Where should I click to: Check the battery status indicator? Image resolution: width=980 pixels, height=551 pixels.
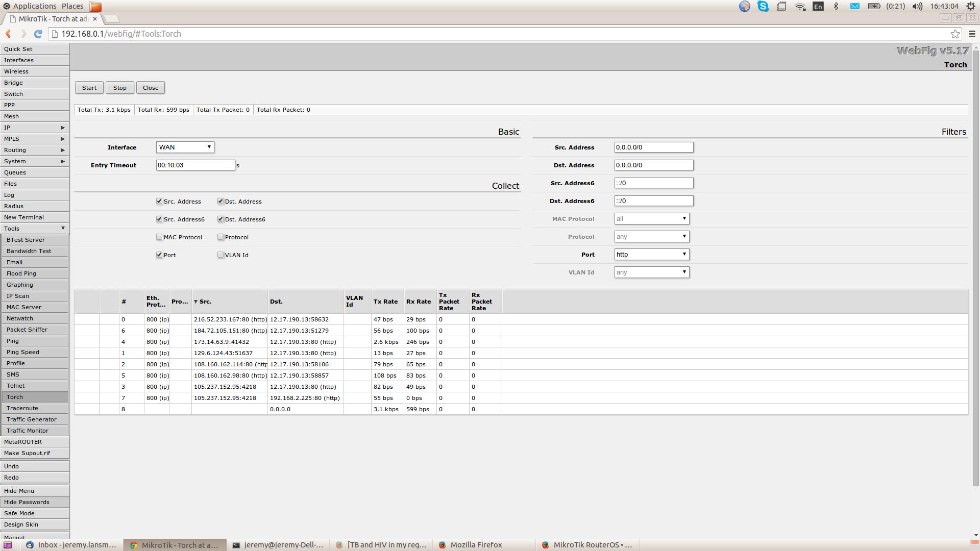pos(874,6)
